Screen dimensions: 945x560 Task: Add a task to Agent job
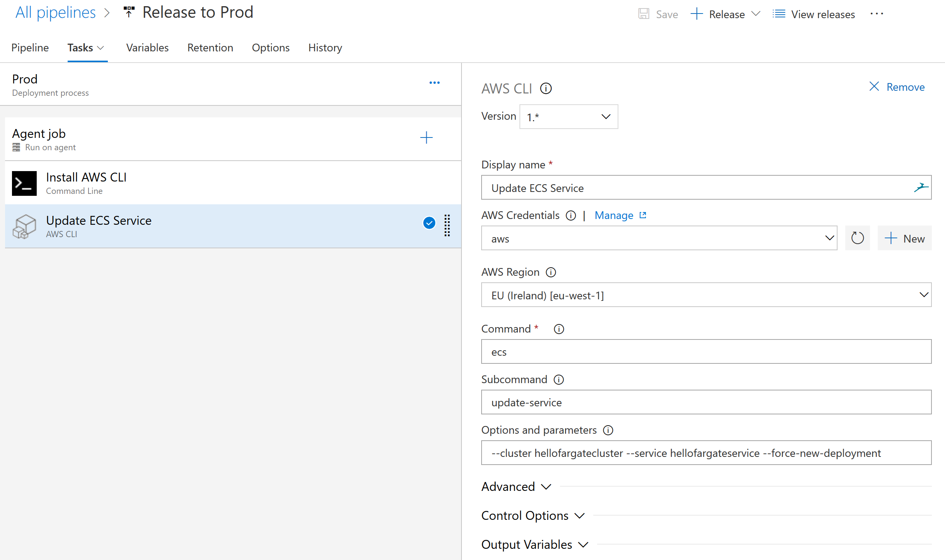click(x=426, y=138)
